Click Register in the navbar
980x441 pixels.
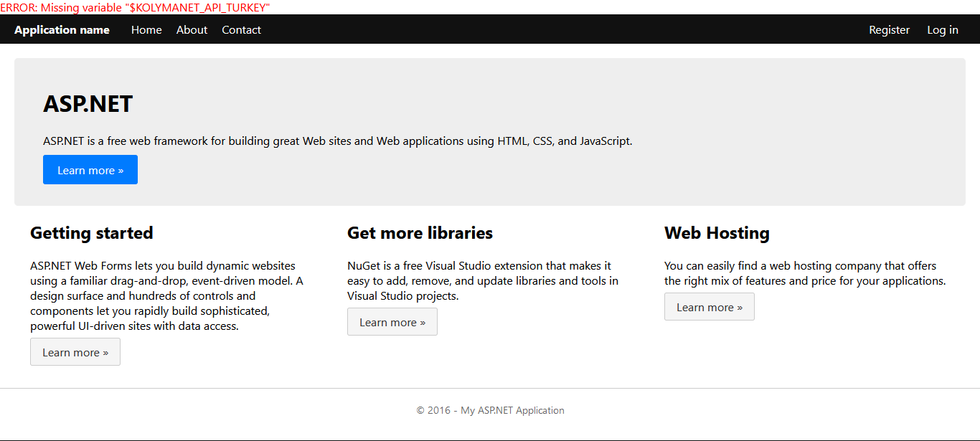tap(889, 29)
